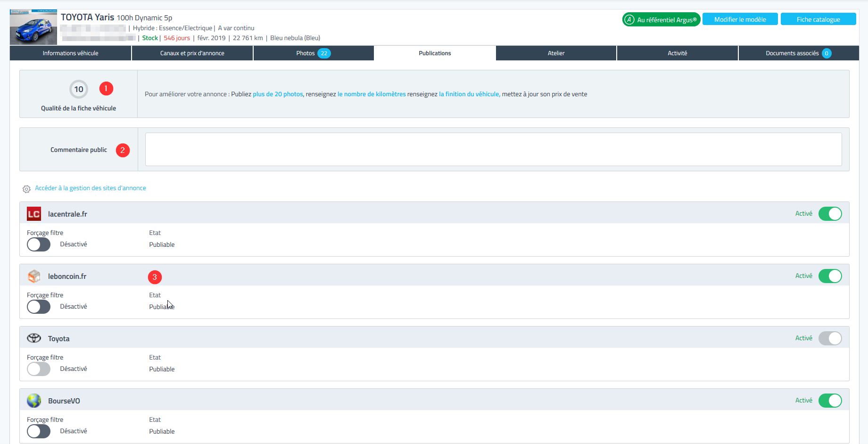Click 'Bleu nebula (Bleu)' color text
868x444 pixels.
tap(295, 38)
